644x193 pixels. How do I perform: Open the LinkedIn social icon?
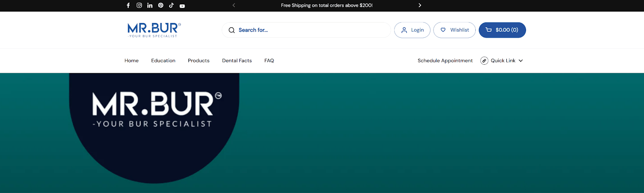(150, 6)
